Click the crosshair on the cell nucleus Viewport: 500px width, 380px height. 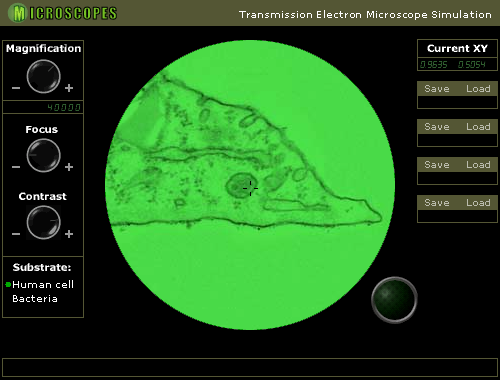pyautogui.click(x=250, y=188)
